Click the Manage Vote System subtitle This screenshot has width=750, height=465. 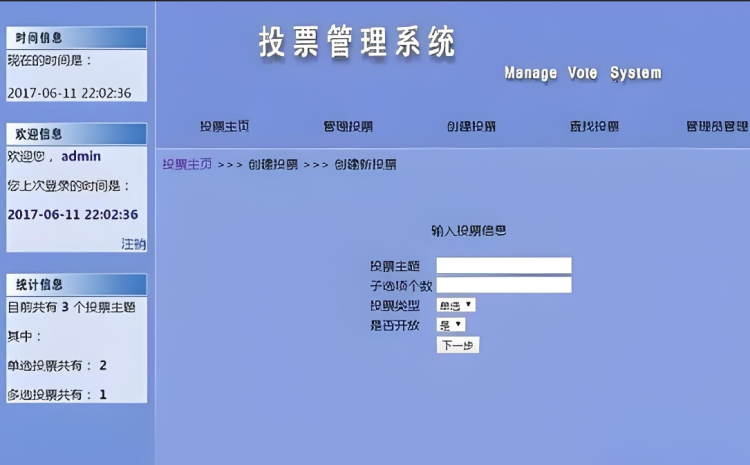pos(583,73)
